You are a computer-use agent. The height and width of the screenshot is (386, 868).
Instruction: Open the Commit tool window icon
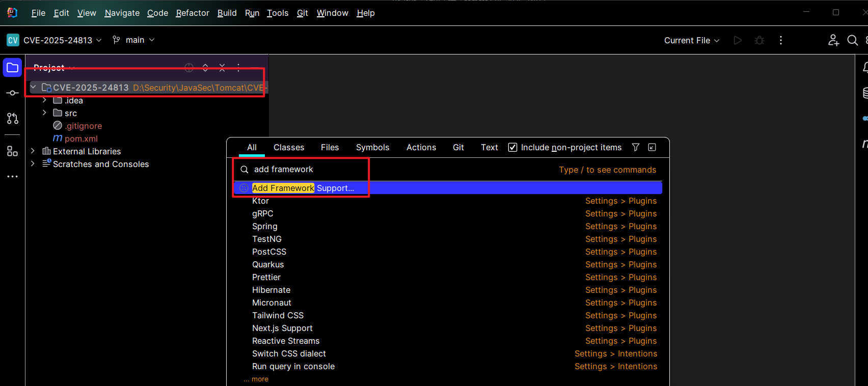tap(12, 93)
